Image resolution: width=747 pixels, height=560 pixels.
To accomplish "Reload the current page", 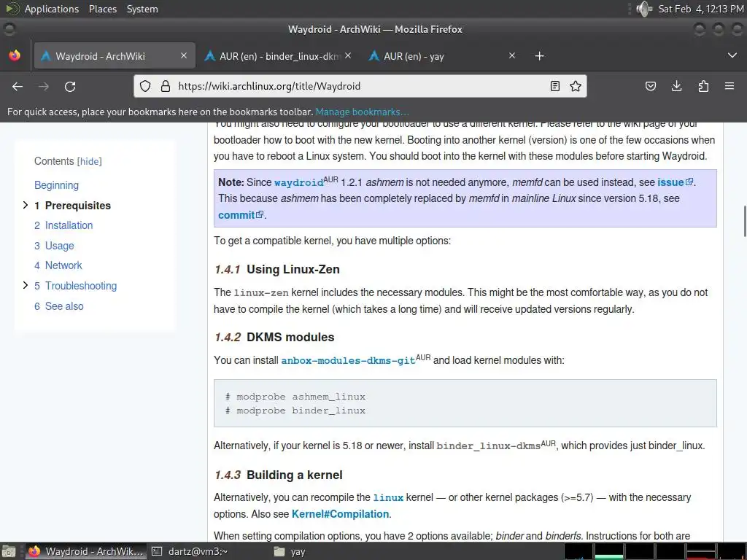I will click(x=70, y=86).
